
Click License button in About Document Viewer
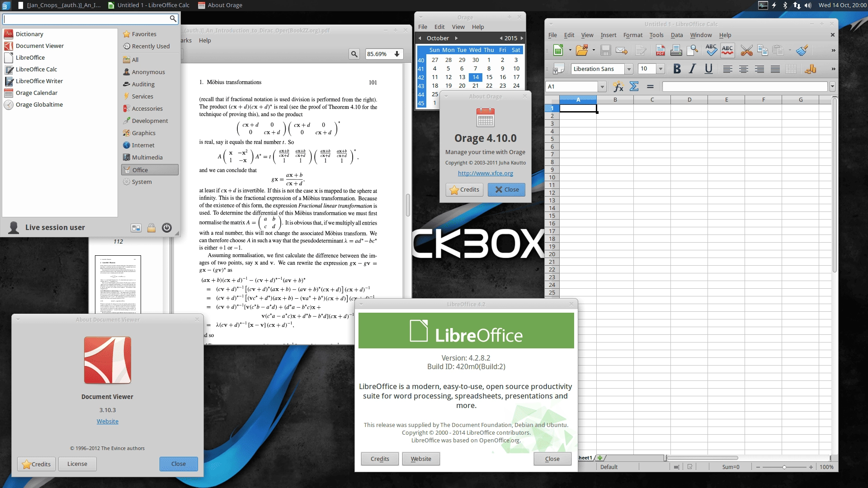77,464
